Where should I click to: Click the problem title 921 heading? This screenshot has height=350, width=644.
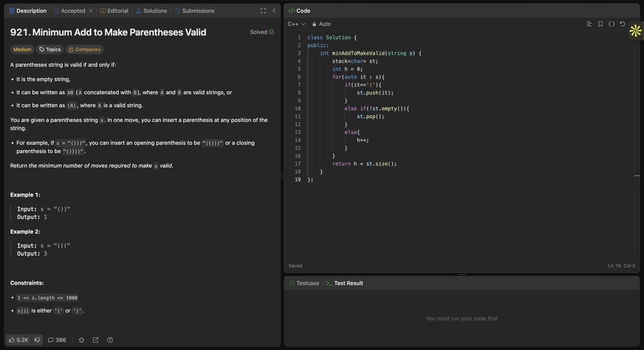pyautogui.click(x=108, y=32)
